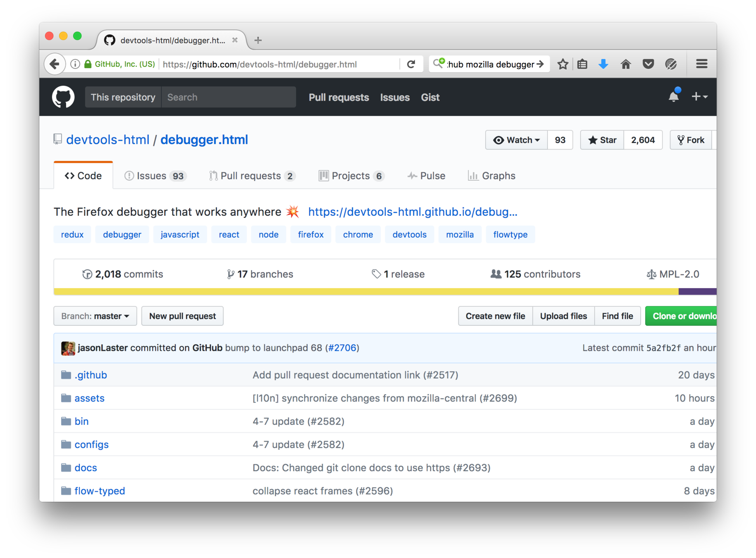Click the search engine icon in search box
Screen dimensions: 756x558
439,63
